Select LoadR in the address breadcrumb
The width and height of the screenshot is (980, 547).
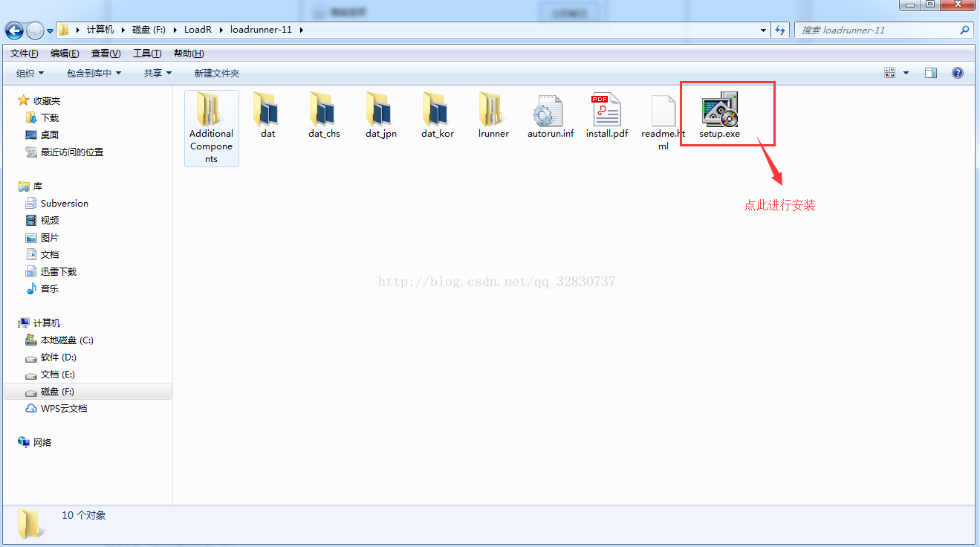(198, 30)
